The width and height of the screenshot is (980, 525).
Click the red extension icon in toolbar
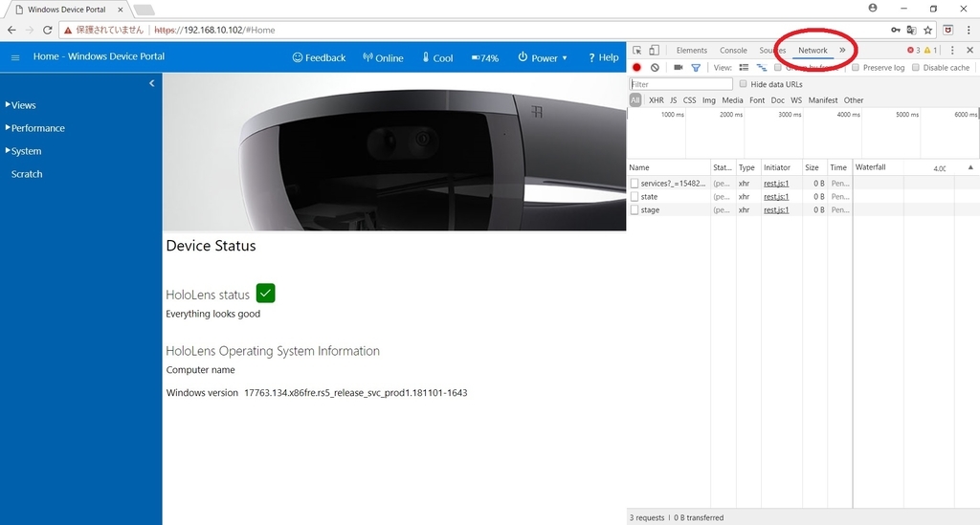click(x=948, y=30)
